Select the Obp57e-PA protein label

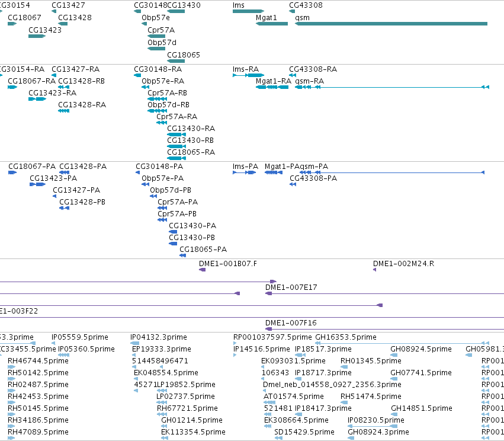pyautogui.click(x=163, y=178)
